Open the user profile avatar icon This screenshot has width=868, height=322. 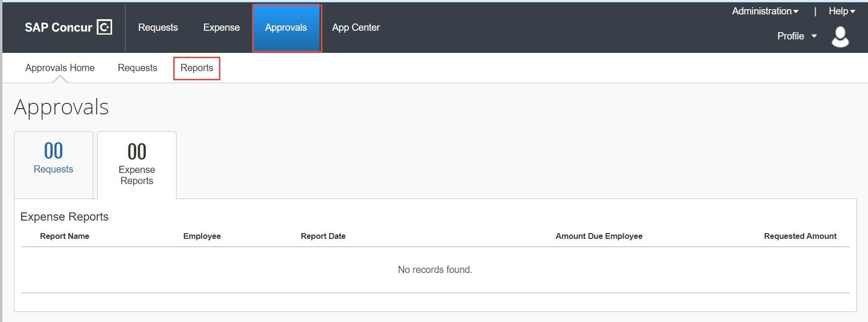[x=840, y=37]
